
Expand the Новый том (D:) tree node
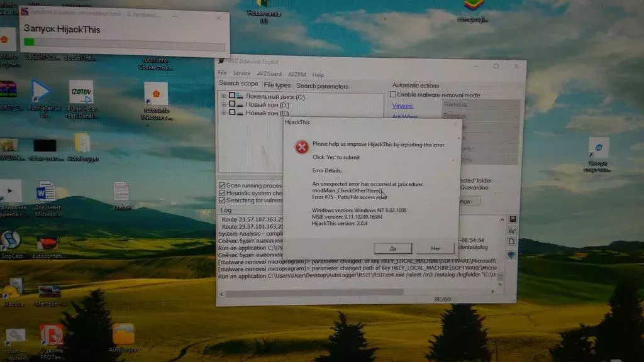[223, 104]
